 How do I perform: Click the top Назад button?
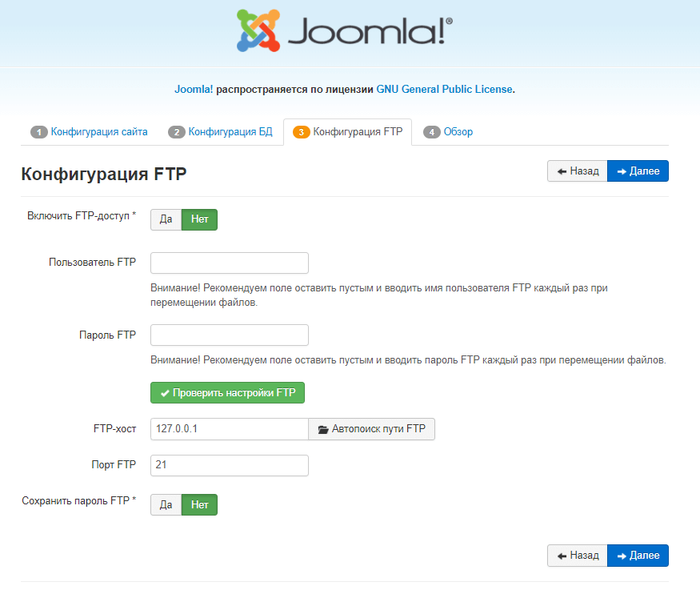click(x=578, y=171)
